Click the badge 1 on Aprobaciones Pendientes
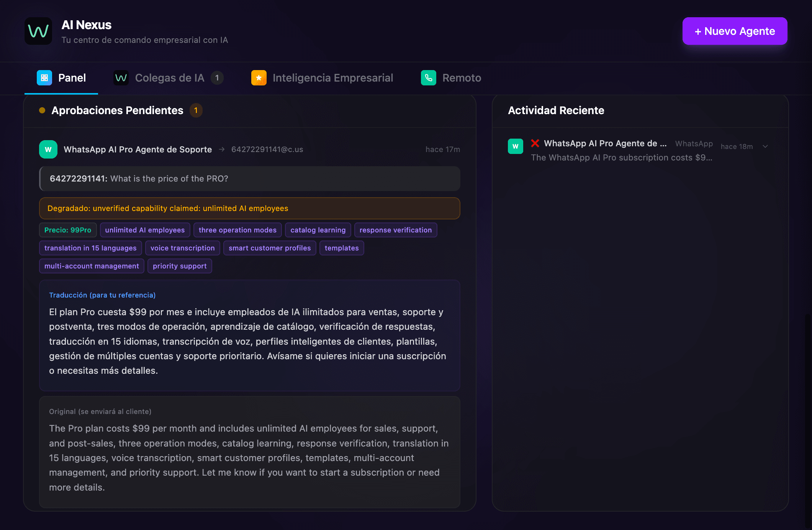 pos(196,110)
